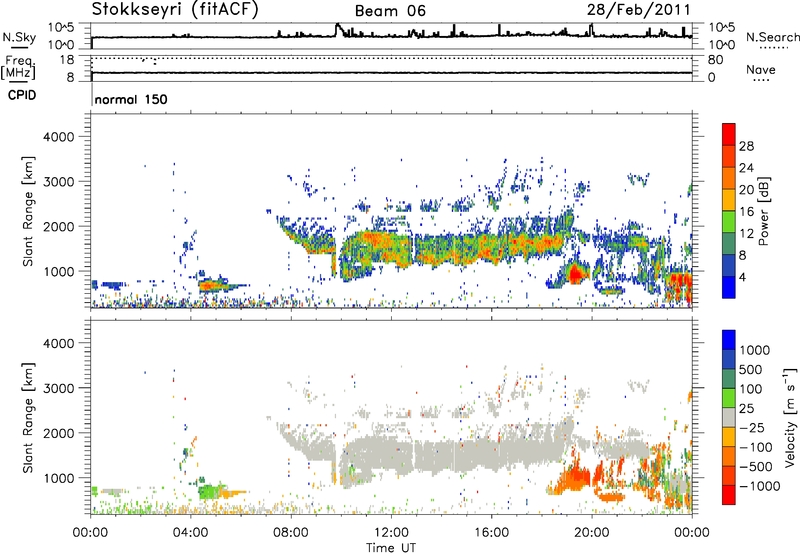Click the "12" label on Power colorbar
Image resolution: width=800 pixels, height=554 pixels.
click(746, 234)
